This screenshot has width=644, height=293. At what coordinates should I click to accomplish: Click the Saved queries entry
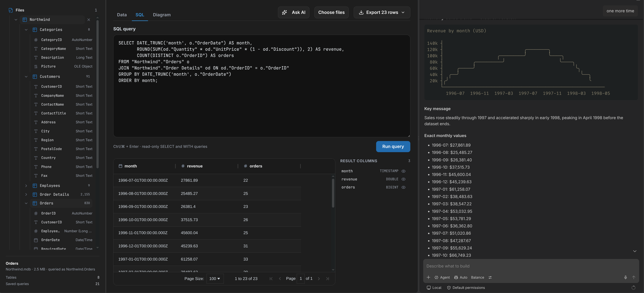coord(52,284)
